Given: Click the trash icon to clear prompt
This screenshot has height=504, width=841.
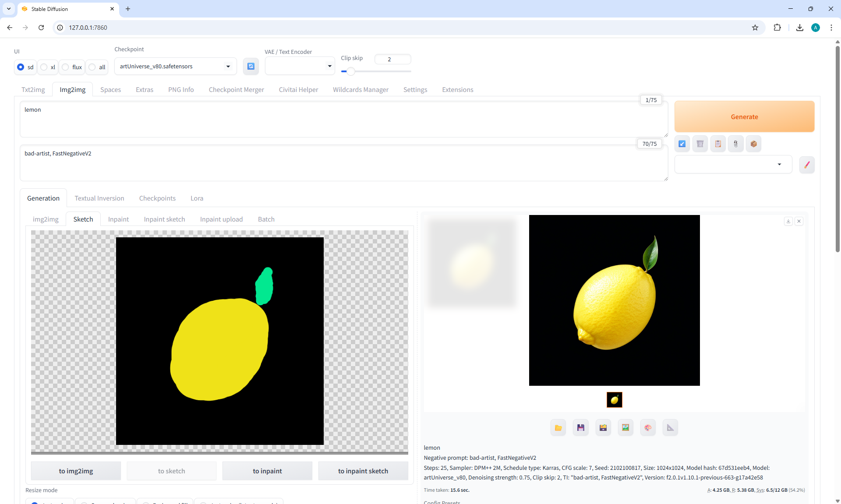Looking at the screenshot, I should point(700,144).
